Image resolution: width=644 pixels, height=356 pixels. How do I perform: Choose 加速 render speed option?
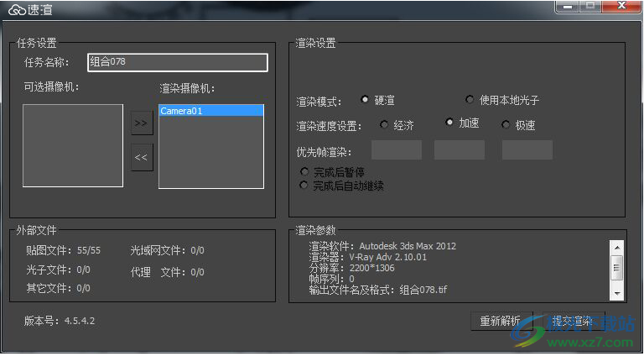449,122
